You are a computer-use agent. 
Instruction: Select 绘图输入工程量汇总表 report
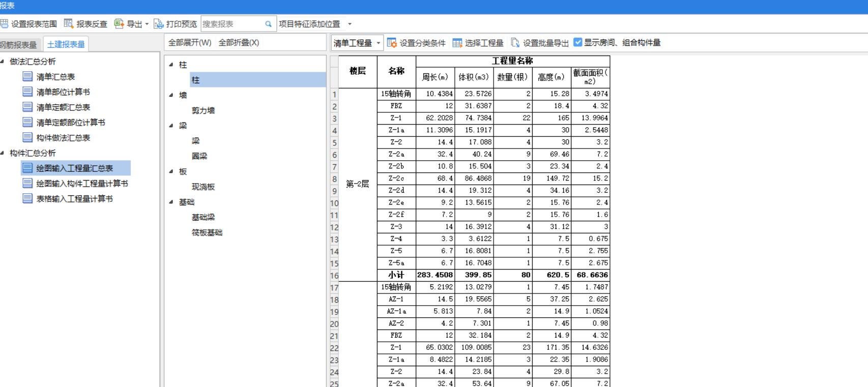75,168
